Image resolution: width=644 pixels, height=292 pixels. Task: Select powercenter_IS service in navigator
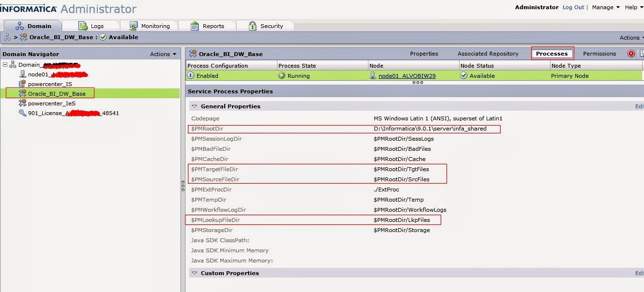click(x=50, y=84)
